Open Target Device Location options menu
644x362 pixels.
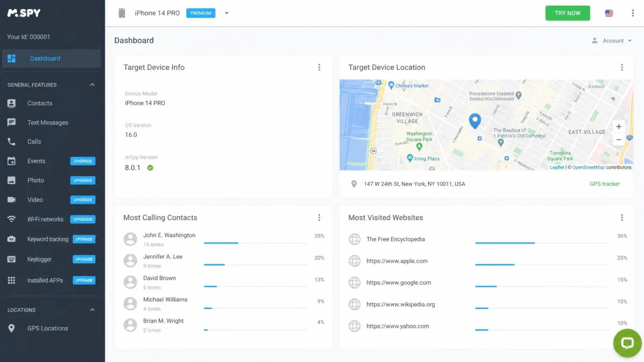(x=622, y=67)
